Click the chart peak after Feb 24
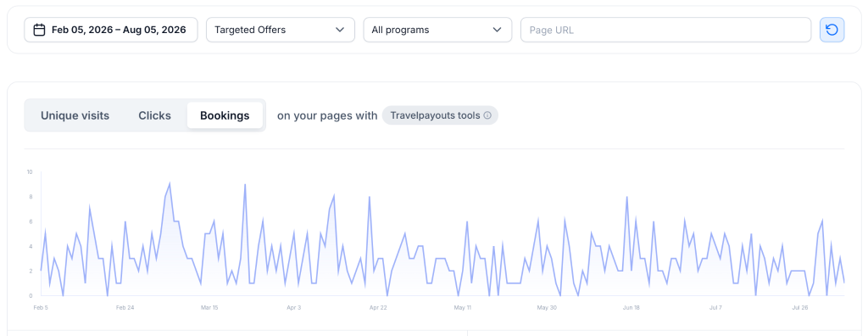Image resolution: width=868 pixels, height=336 pixels. (x=170, y=183)
